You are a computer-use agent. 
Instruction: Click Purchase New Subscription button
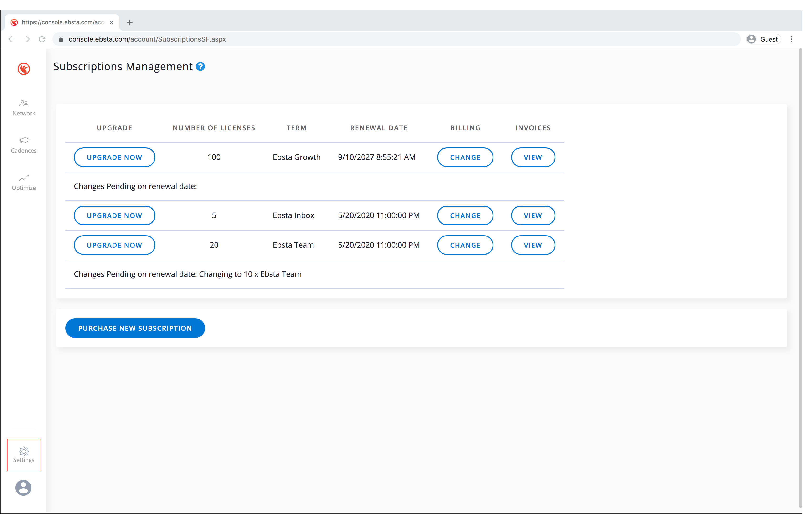135,328
